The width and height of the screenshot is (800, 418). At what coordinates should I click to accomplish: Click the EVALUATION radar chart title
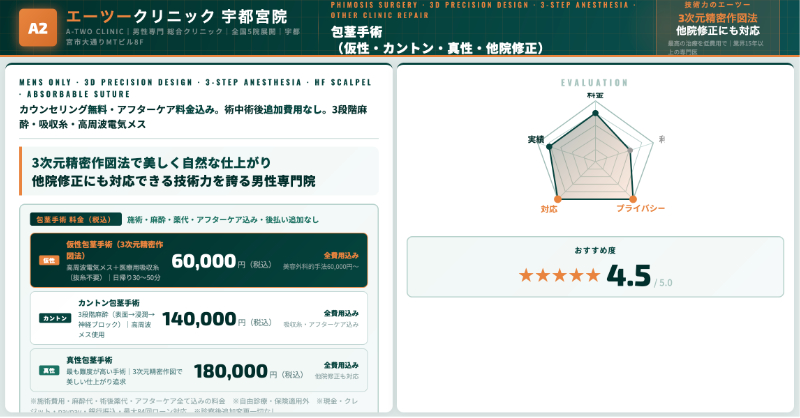(x=594, y=82)
